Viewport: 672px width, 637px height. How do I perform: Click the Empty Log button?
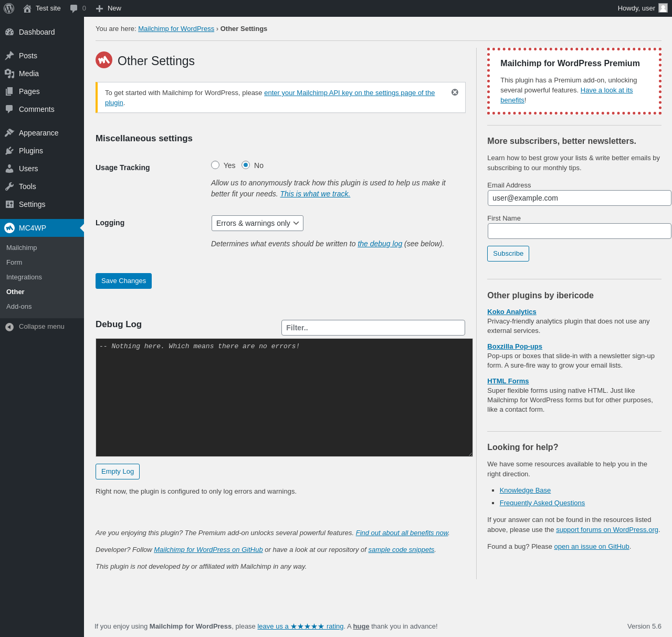coord(118,472)
